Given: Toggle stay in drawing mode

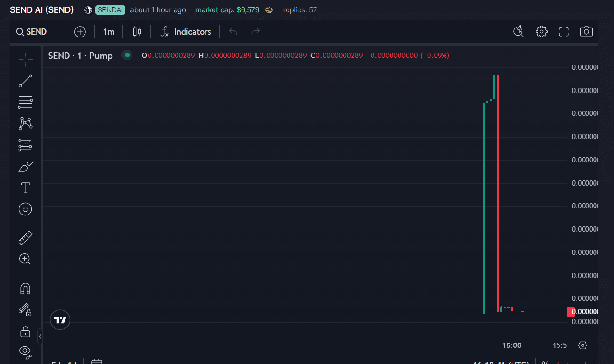Looking at the screenshot, I should pos(26,310).
